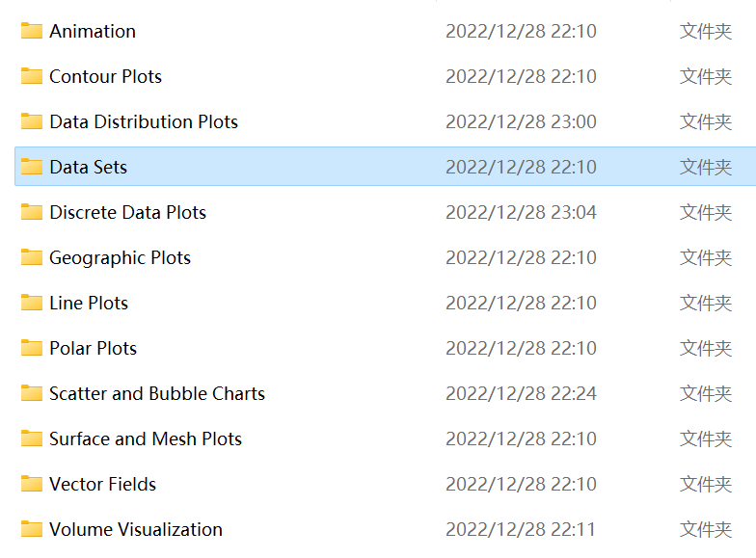This screenshot has width=756, height=558.
Task: Click the Volume Visualization folder icon
Action: click(x=32, y=529)
